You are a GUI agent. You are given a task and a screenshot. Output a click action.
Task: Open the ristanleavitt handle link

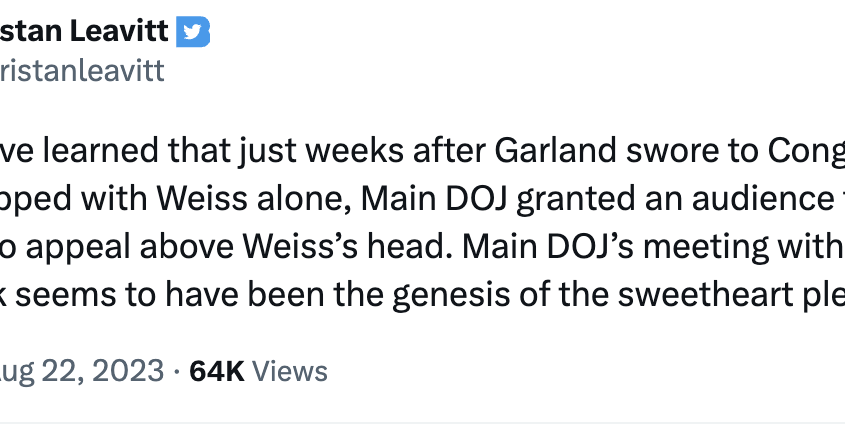point(82,71)
